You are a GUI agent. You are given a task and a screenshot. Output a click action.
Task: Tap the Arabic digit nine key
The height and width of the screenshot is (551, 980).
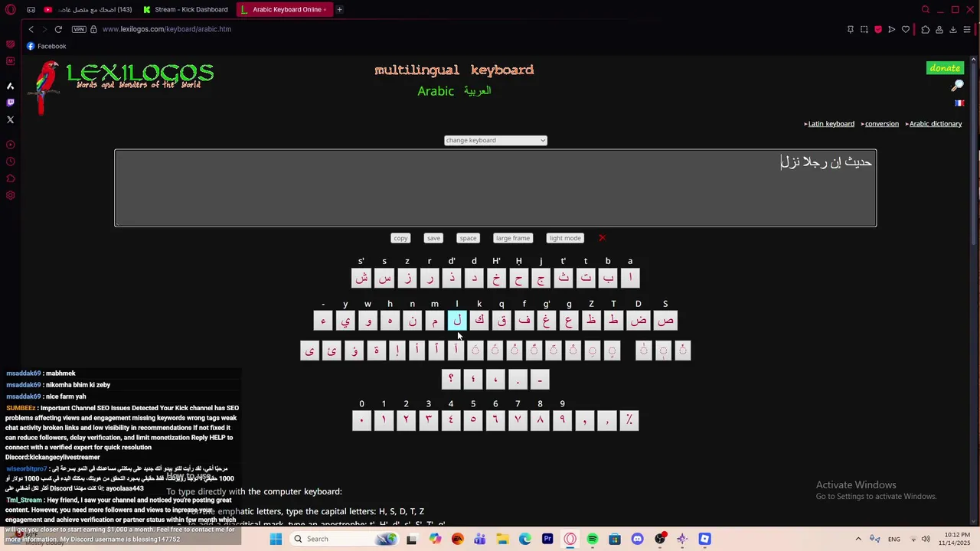(x=562, y=420)
